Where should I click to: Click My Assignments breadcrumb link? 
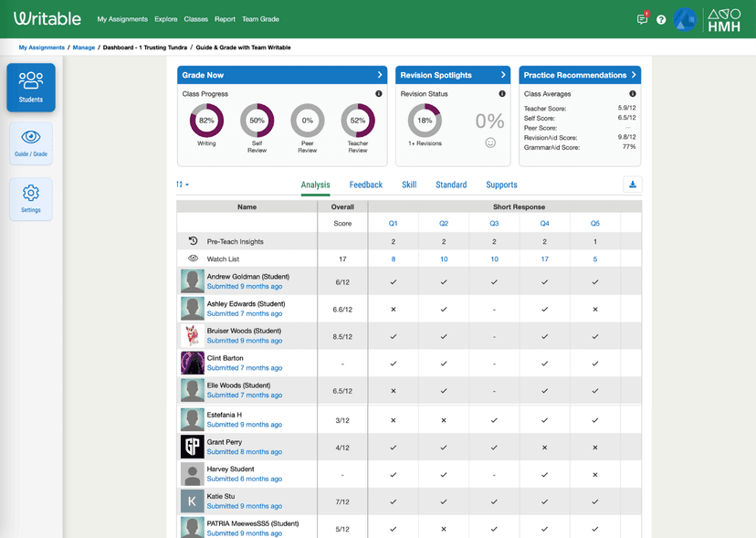41,47
